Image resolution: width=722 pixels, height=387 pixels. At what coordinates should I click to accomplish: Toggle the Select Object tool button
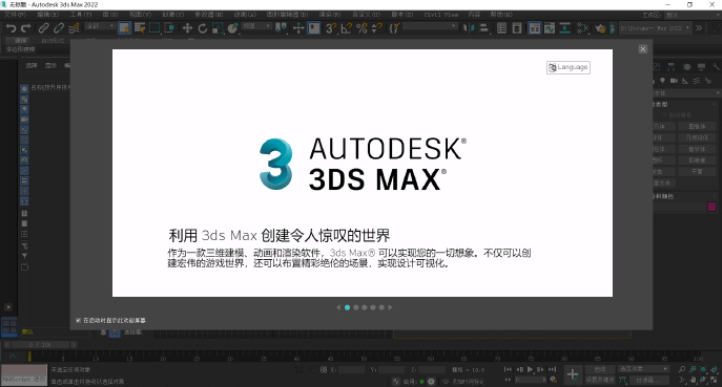tap(124, 29)
